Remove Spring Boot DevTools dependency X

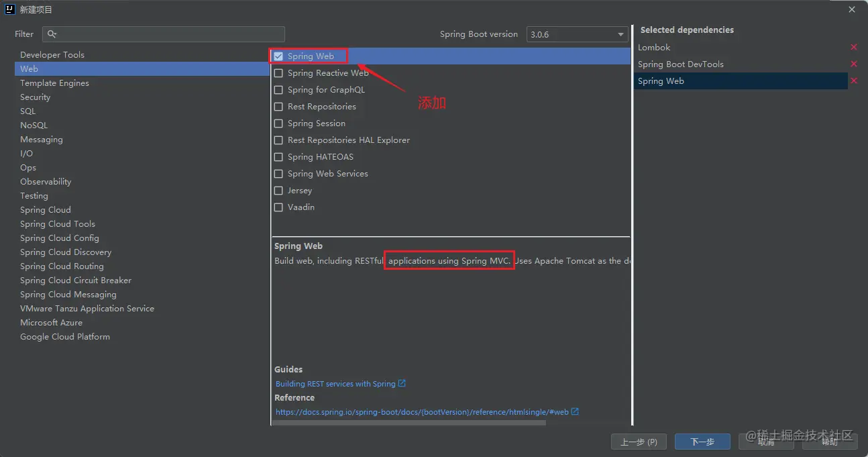click(853, 64)
